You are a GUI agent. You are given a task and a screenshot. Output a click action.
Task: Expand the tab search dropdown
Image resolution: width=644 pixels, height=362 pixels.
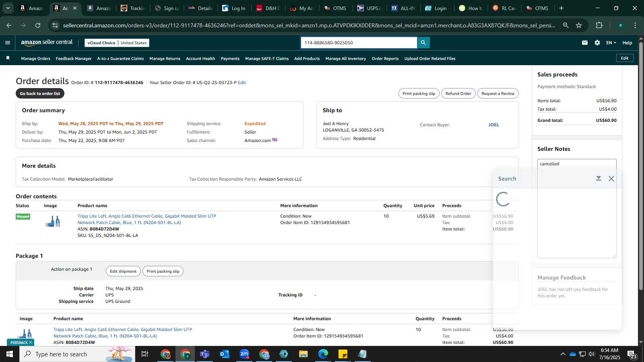pos(8,8)
